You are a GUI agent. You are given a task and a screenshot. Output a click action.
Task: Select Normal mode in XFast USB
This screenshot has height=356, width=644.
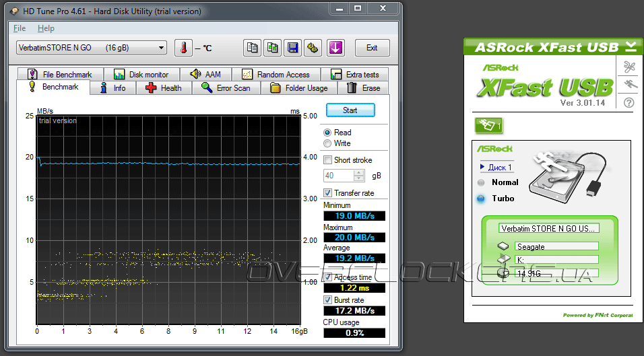tap(481, 182)
